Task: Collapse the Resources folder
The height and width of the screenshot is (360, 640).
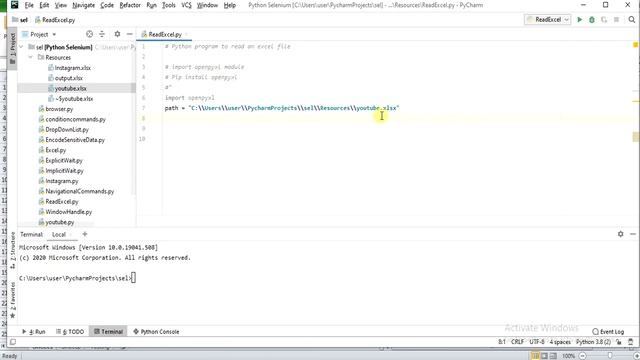Action: [x=31, y=58]
